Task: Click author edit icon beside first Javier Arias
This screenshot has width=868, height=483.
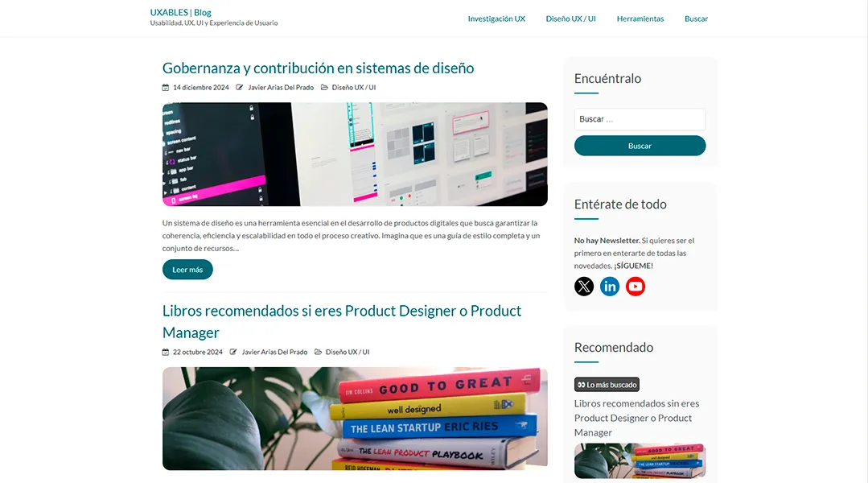Action: [240, 88]
